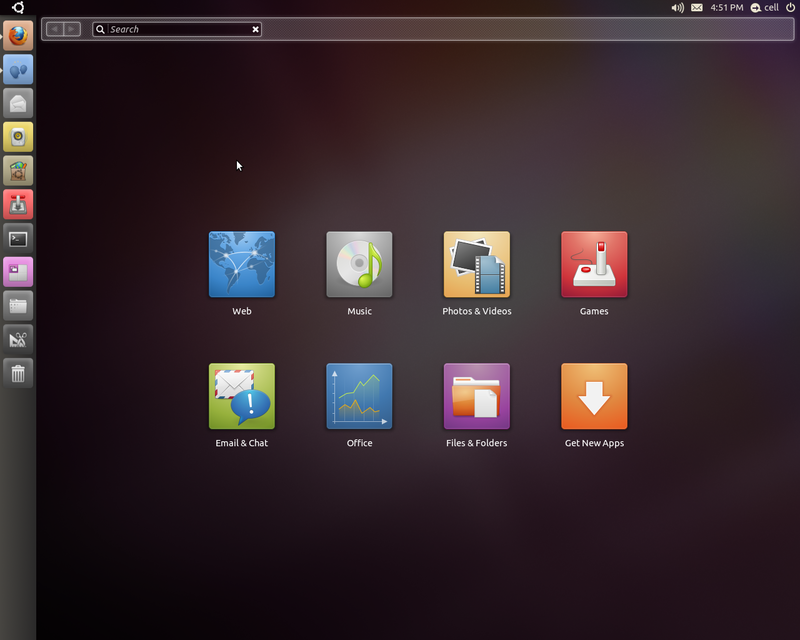Image resolution: width=800 pixels, height=640 pixels.
Task: Open the Trash in the launcher
Action: [x=18, y=373]
